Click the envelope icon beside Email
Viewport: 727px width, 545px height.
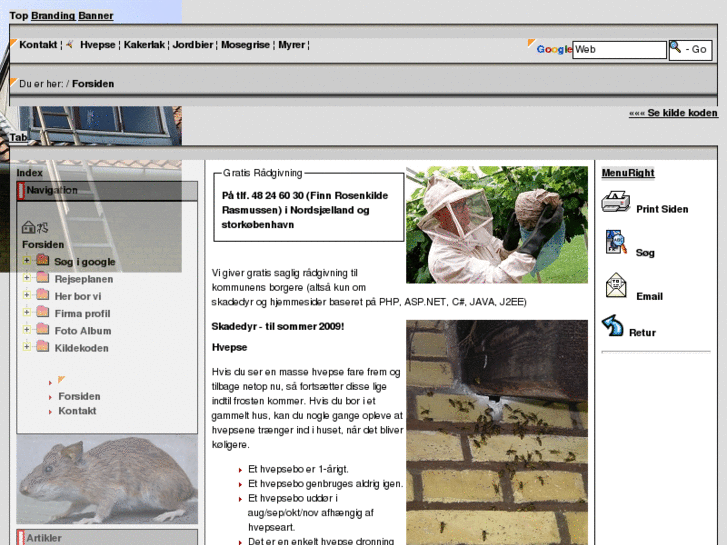(616, 285)
